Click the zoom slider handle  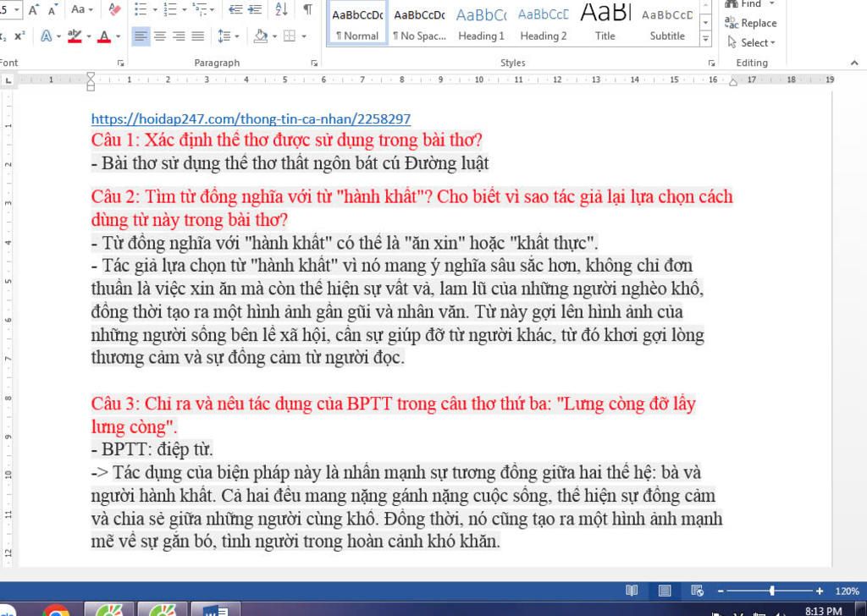pyautogui.click(x=772, y=591)
